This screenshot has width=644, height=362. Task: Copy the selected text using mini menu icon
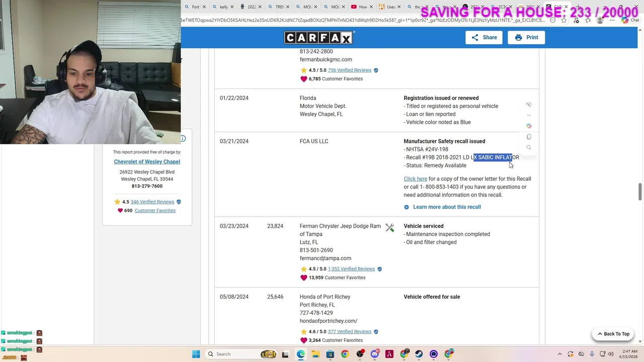point(529,137)
